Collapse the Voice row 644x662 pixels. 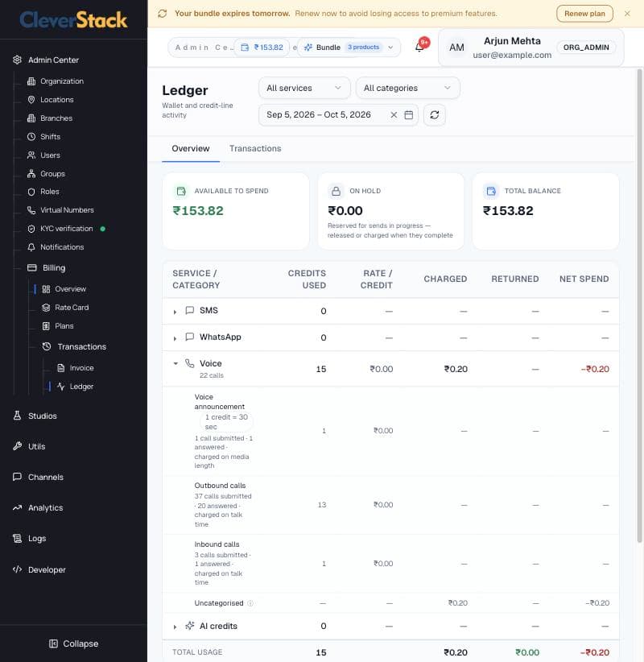pyautogui.click(x=175, y=363)
